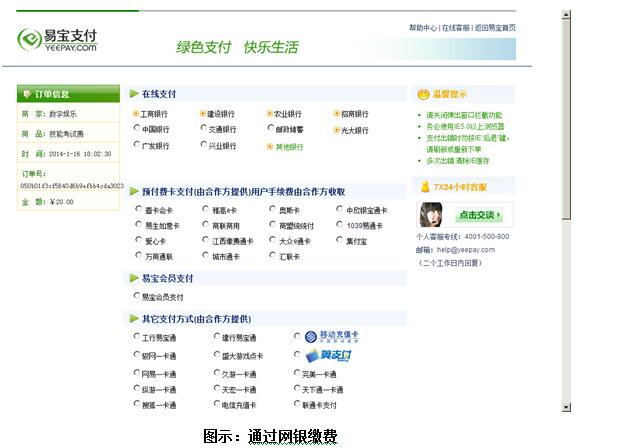
Task: Select the 广发银行 radio button
Action: [x=137, y=144]
